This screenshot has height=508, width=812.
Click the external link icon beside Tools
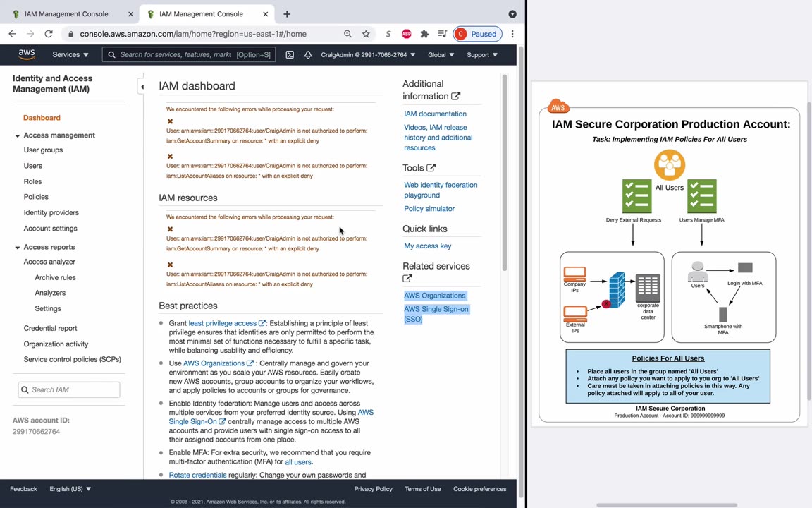431,167
